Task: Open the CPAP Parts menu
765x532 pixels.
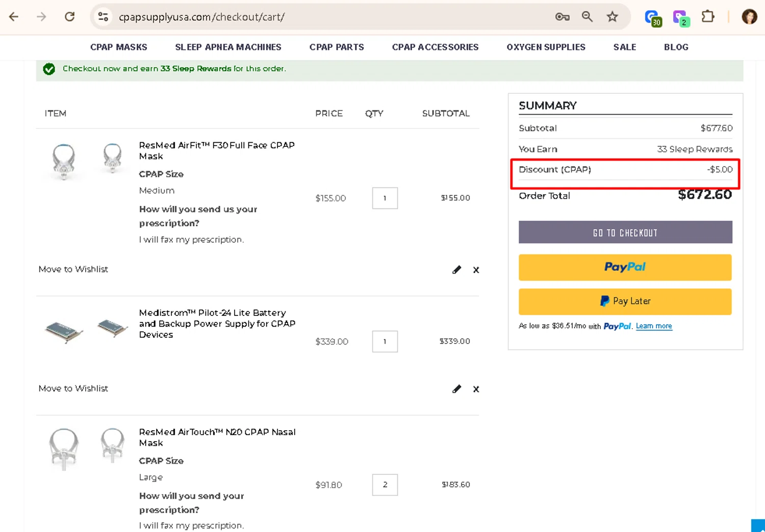Action: coord(337,47)
